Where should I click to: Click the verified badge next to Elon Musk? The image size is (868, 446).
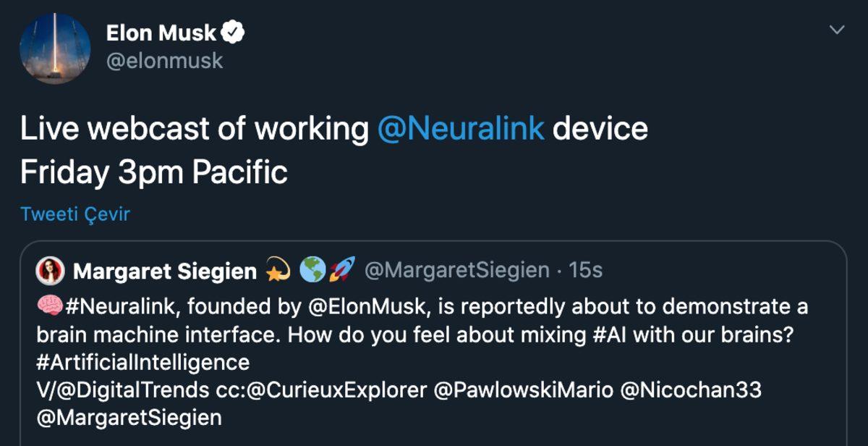234,32
